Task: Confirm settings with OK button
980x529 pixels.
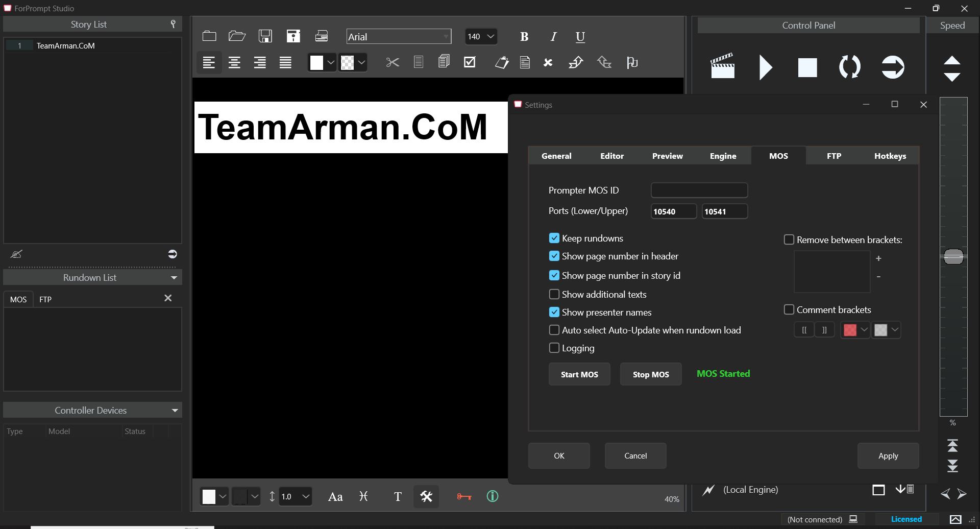Action: pos(559,455)
